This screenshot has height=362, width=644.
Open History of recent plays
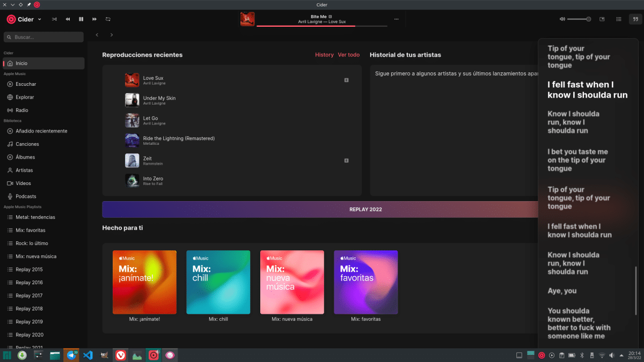click(x=324, y=55)
